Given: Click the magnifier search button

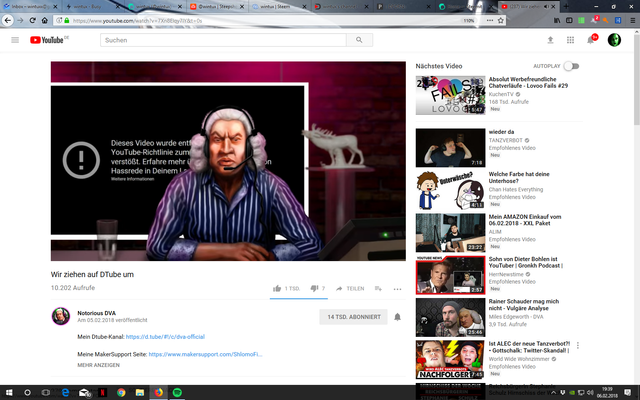Looking at the screenshot, I should coord(359,40).
